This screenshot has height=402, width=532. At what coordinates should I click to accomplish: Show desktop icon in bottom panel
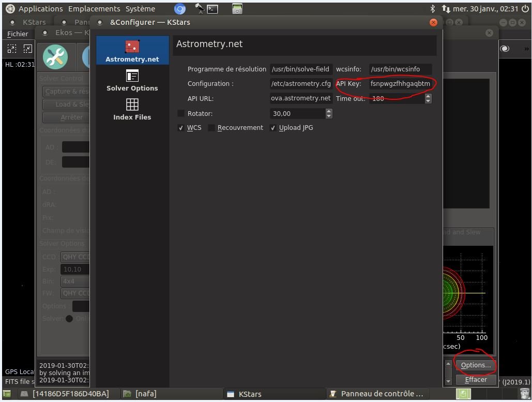(7, 394)
